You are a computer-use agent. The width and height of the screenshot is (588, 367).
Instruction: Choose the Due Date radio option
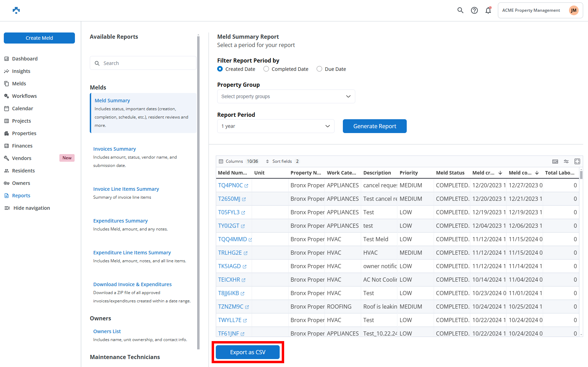coord(319,69)
